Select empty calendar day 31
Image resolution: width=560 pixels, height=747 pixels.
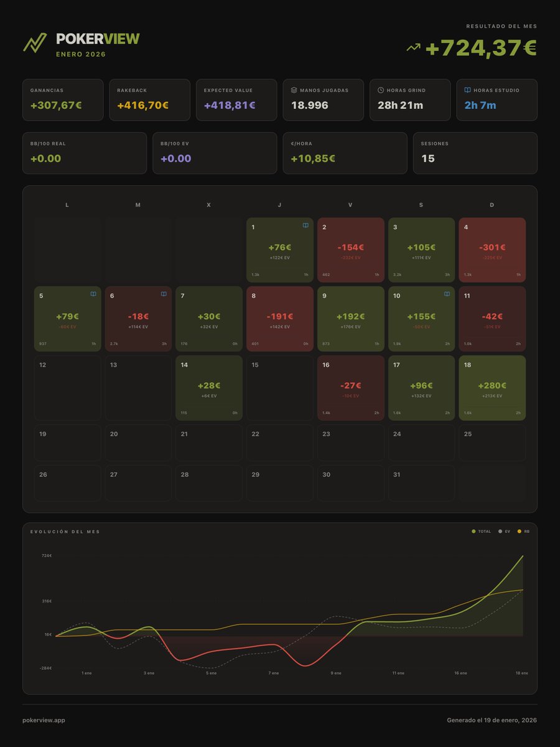(422, 483)
